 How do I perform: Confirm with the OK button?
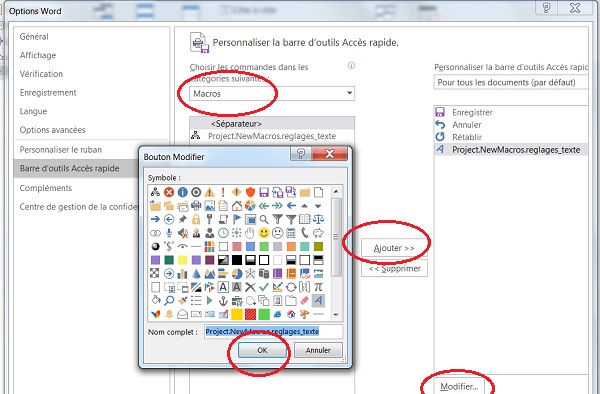(262, 350)
